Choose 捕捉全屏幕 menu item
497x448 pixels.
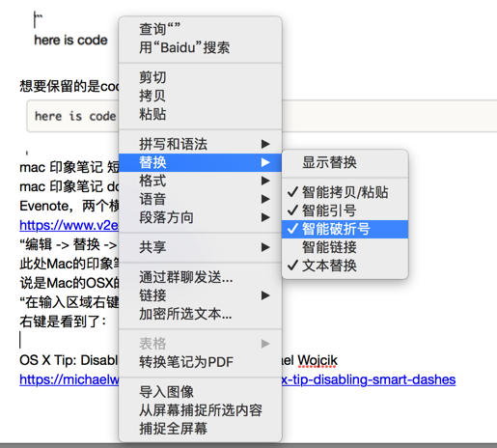(200, 429)
